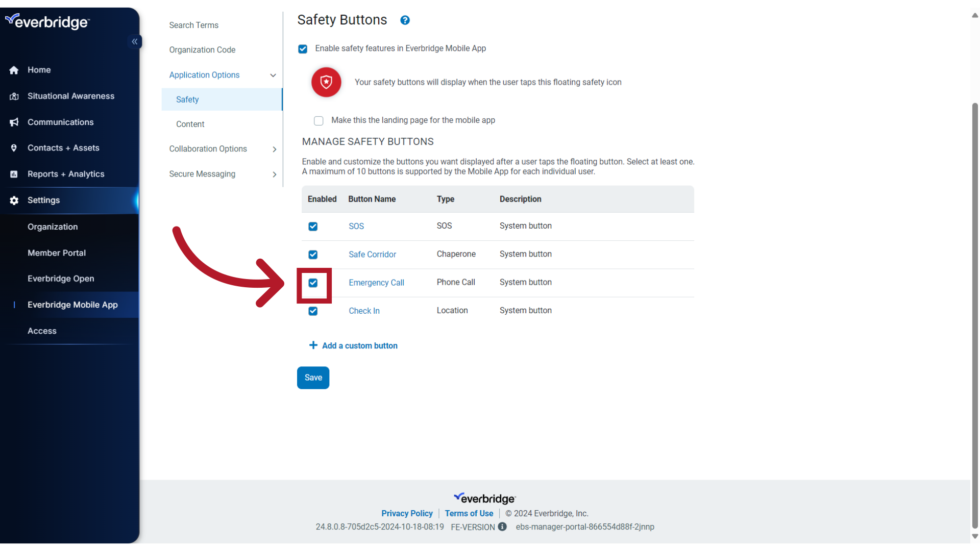The width and height of the screenshot is (980, 551).
Task: Expand the Collaboration Options section
Action: click(275, 149)
